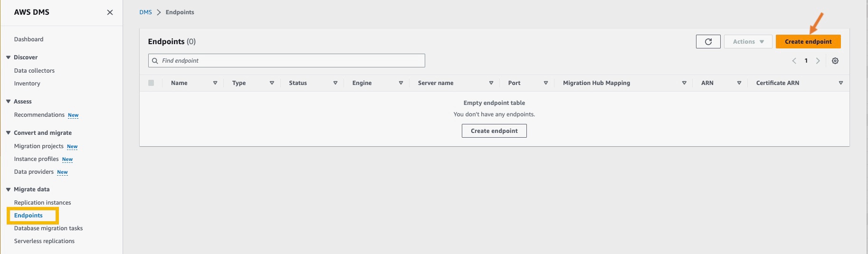868x254 pixels.
Task: Open Replication instances in sidebar
Action: (x=42, y=203)
